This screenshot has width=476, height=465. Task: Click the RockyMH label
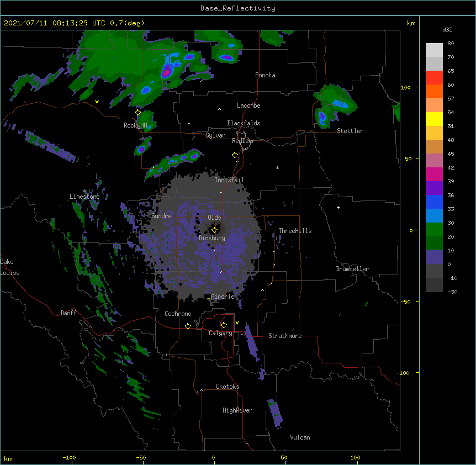coord(135,125)
